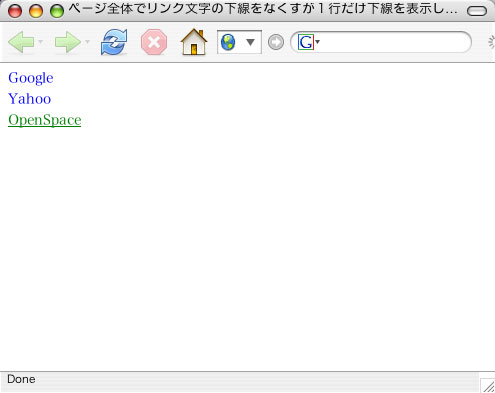Open the back history dropdown arrow
This screenshot has width=495, height=393.
41,42
